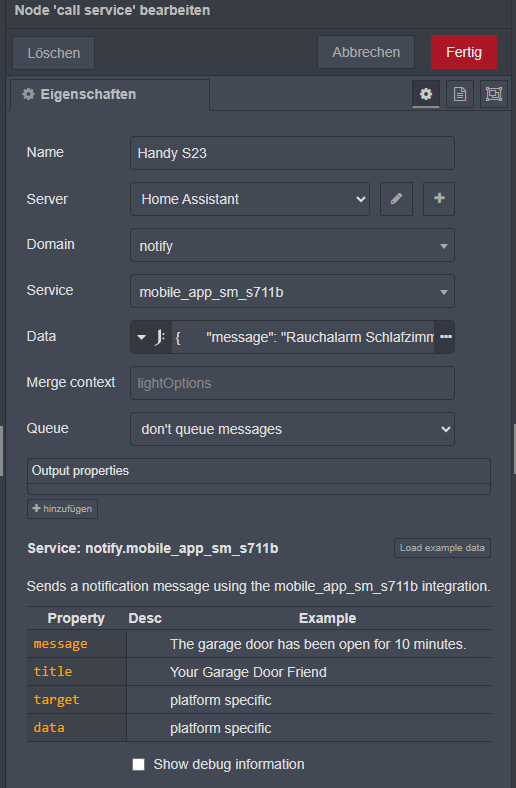This screenshot has height=788, width=516.
Task: Click Löschen to delete node
Action: [x=54, y=53]
